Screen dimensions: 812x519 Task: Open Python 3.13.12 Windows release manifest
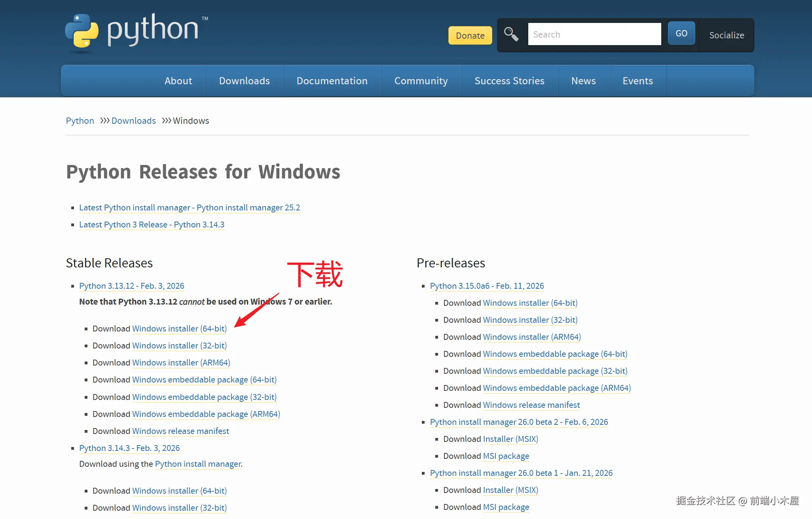[180, 431]
